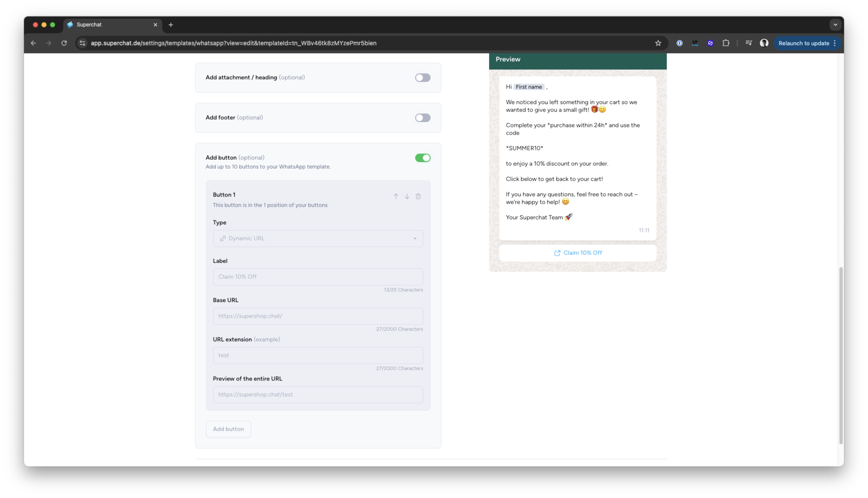
Task: Bookmark page with star icon
Action: click(x=658, y=43)
